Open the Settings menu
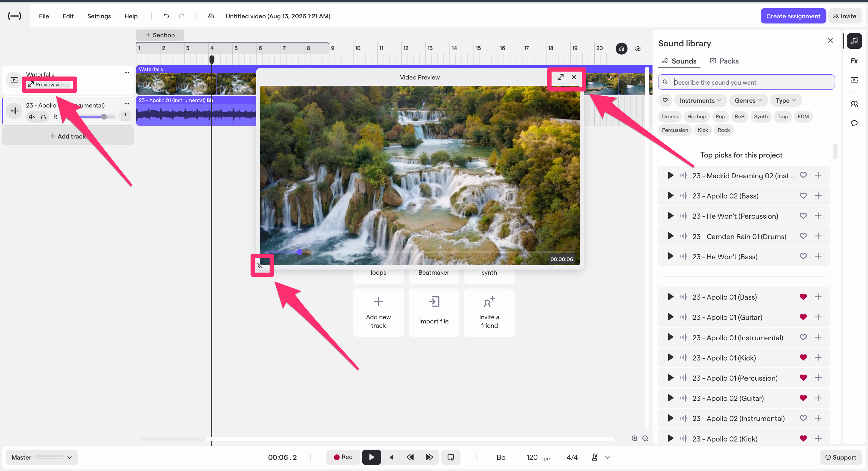 (99, 16)
